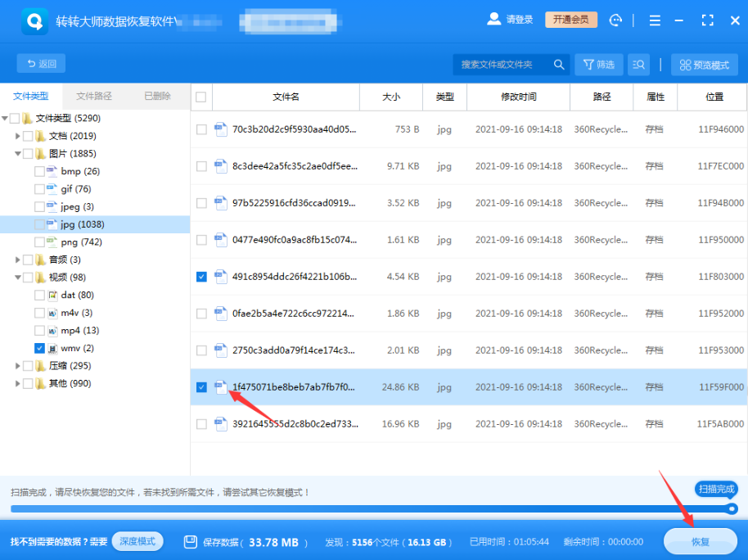Expand the 音频 (3) tree node
The width and height of the screenshot is (748, 560).
point(16,259)
